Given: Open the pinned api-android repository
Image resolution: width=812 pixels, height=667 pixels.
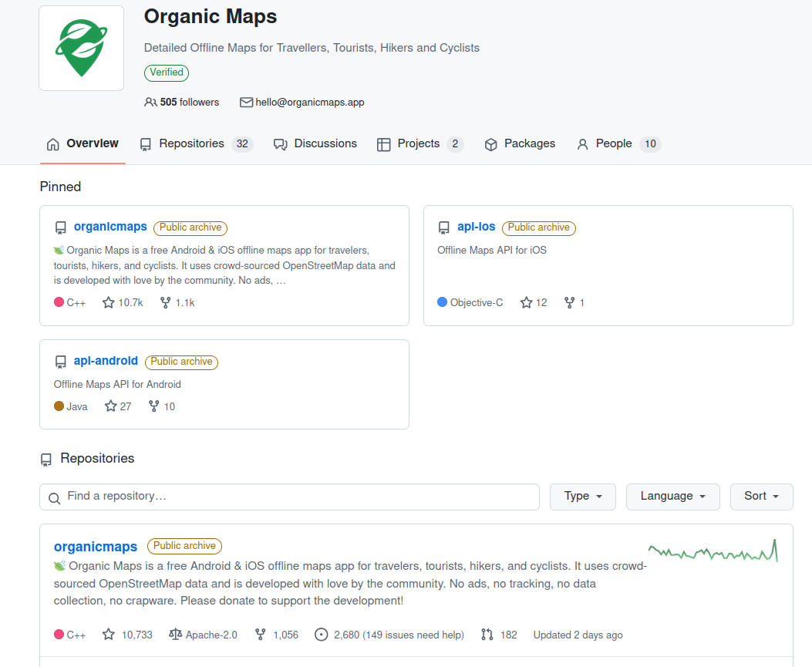Looking at the screenshot, I should [106, 361].
